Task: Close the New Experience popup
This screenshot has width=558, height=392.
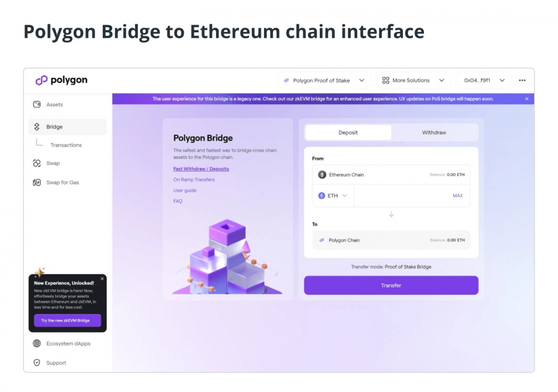Action: click(x=102, y=279)
